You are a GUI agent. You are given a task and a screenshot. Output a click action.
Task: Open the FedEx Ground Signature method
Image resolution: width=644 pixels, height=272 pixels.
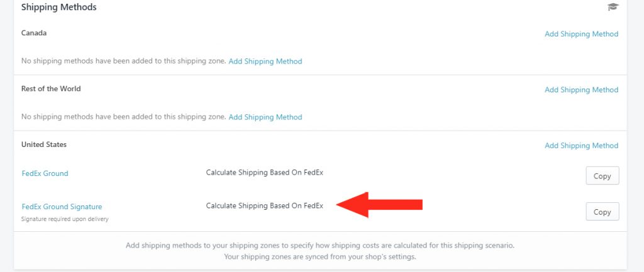62,207
